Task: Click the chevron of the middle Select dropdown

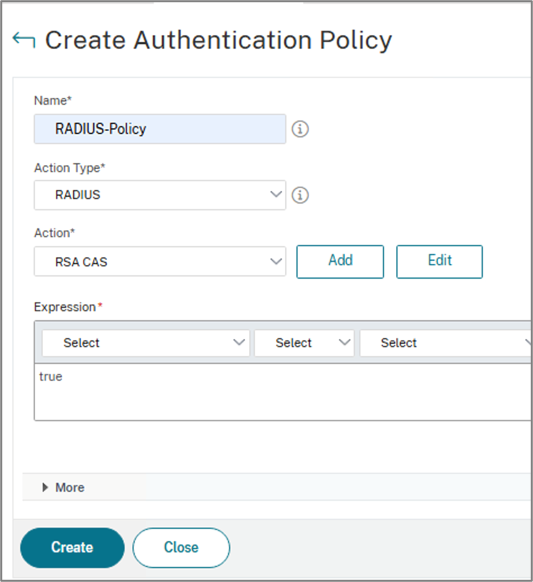Action: pyautogui.click(x=344, y=342)
